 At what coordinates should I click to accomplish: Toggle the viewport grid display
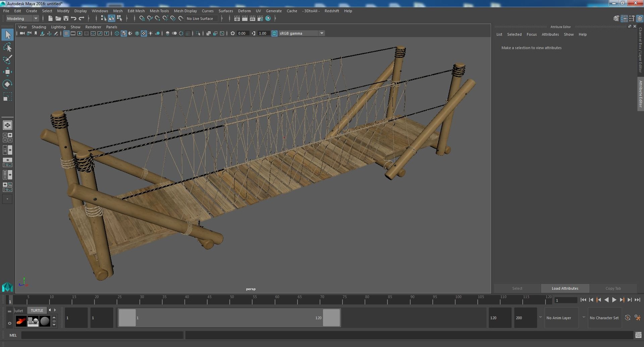(66, 33)
